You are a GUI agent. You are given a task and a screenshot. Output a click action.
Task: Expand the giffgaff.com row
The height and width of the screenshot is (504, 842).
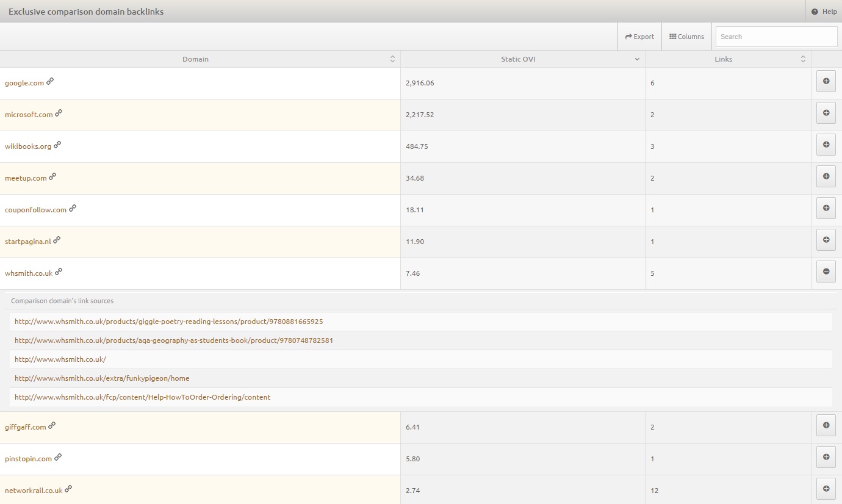click(x=826, y=425)
